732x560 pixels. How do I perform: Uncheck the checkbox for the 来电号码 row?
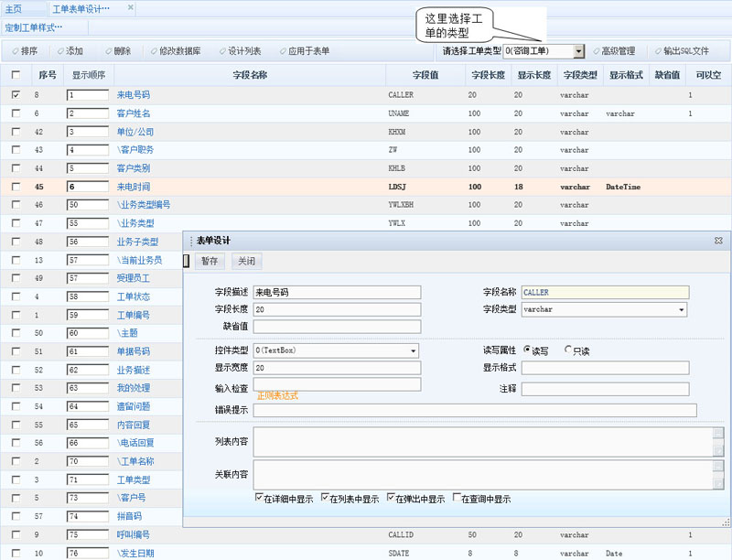[x=16, y=95]
